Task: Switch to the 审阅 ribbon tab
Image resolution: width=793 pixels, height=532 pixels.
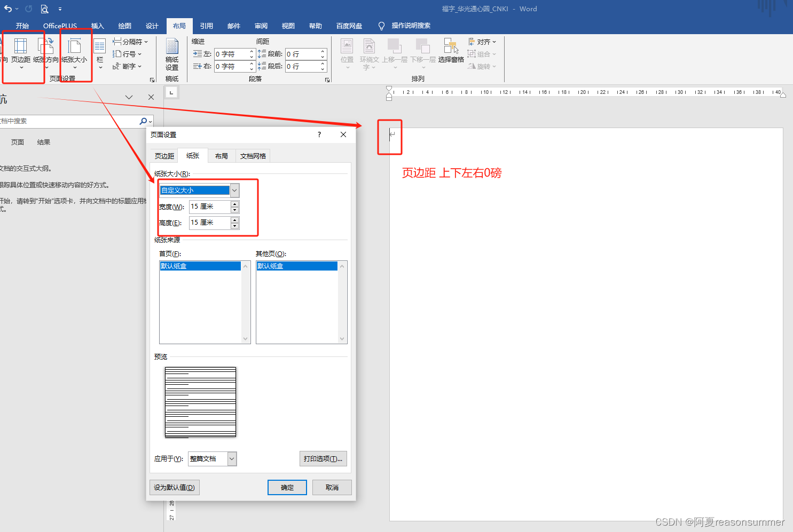Action: click(261, 26)
